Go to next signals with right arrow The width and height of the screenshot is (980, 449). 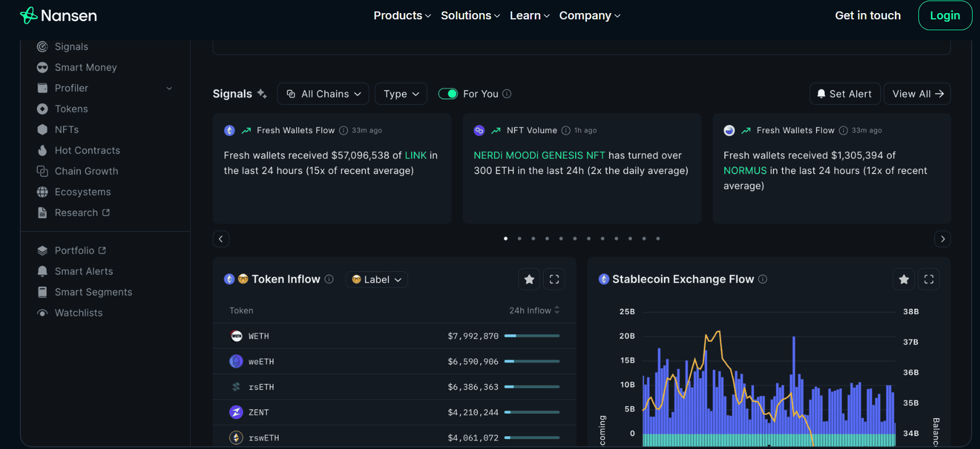coord(942,239)
